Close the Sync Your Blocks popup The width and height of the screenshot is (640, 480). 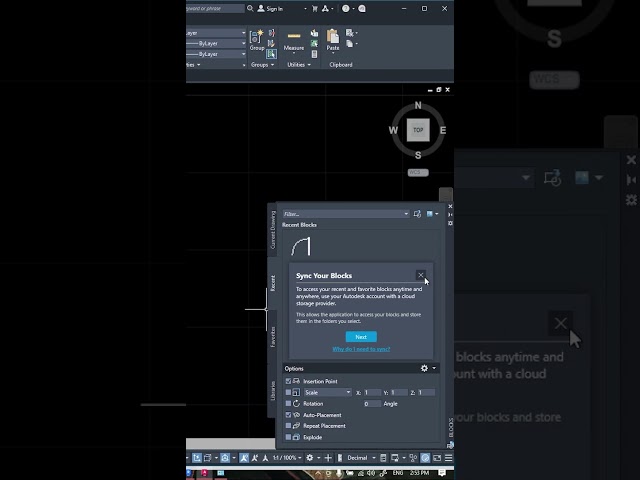coord(421,275)
